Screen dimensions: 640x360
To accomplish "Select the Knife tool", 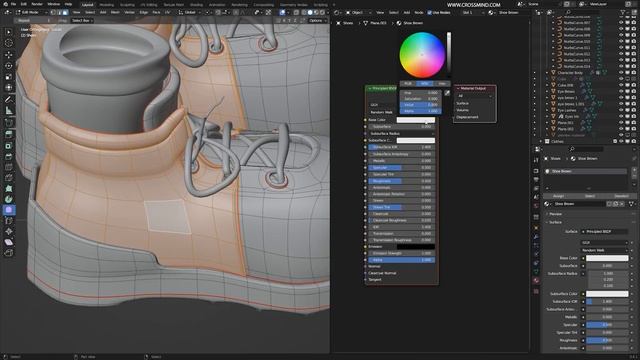I will pyautogui.click(x=9, y=178).
